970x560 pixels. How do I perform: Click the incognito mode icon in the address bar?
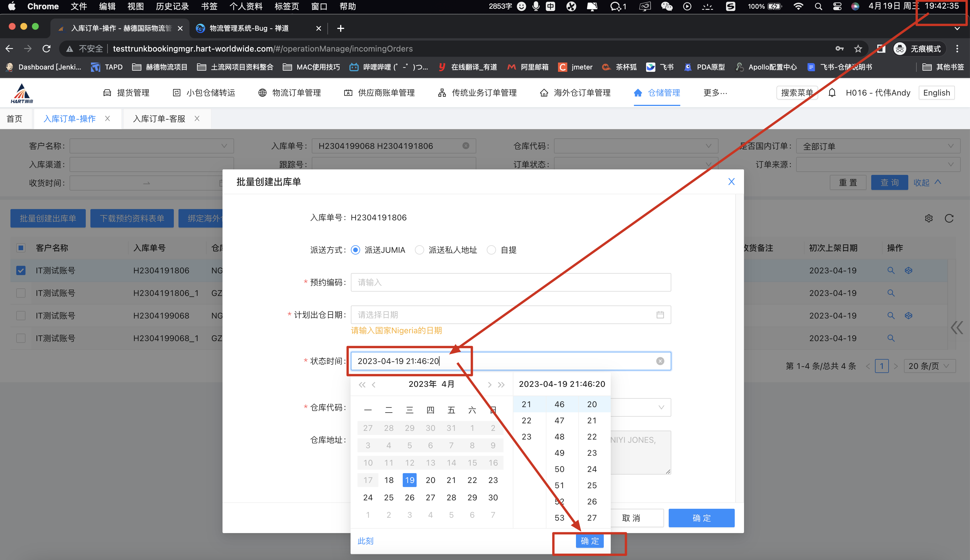(x=899, y=48)
